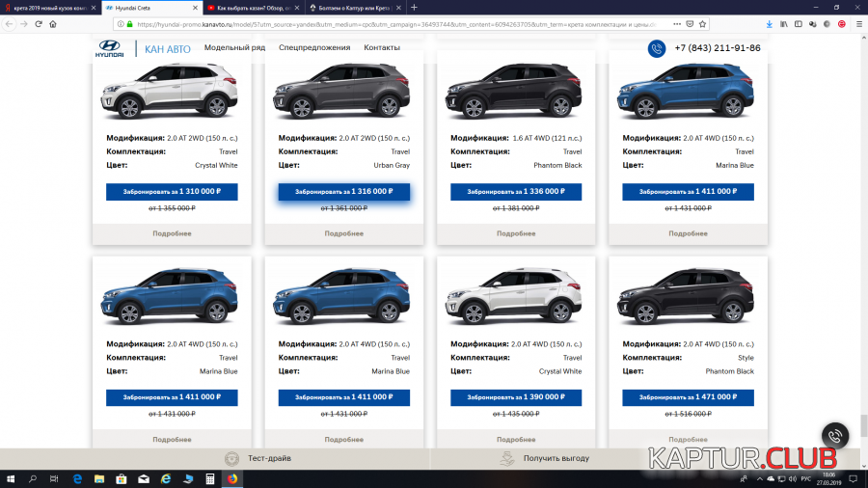The width and height of the screenshot is (868, 488).
Task: Book the Urban Gray Creta for 1 316 000
Action: [x=344, y=192]
